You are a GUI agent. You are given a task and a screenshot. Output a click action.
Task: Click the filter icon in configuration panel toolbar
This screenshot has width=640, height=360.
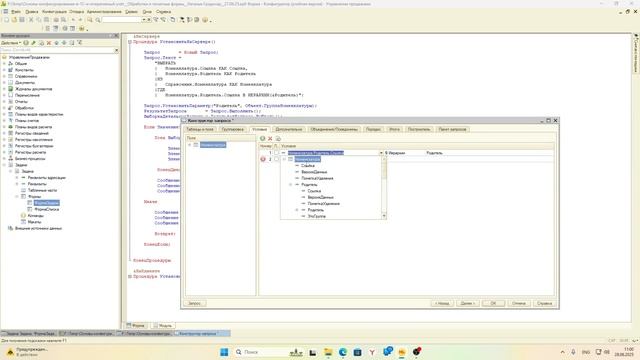coord(80,42)
